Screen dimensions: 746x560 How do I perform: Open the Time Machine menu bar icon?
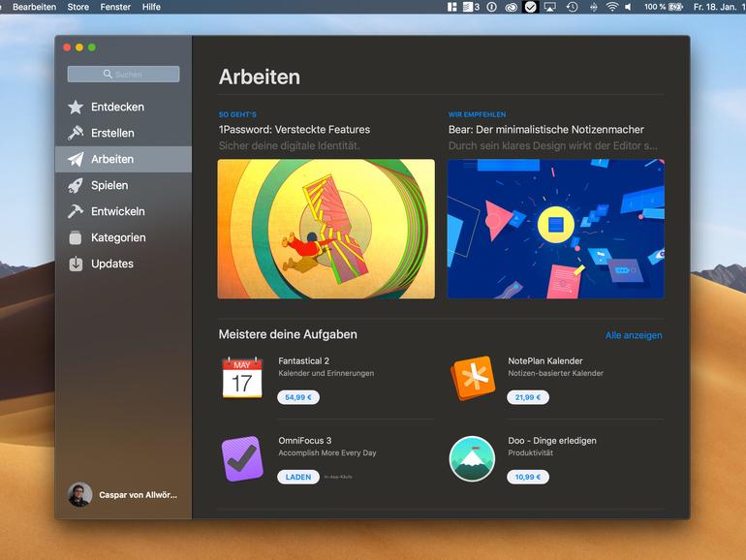[x=572, y=7]
